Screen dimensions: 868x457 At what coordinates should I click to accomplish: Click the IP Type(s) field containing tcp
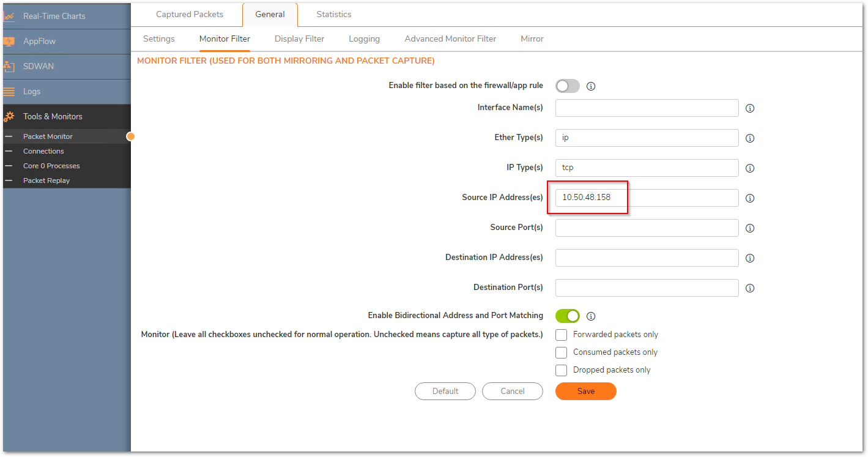pos(647,168)
